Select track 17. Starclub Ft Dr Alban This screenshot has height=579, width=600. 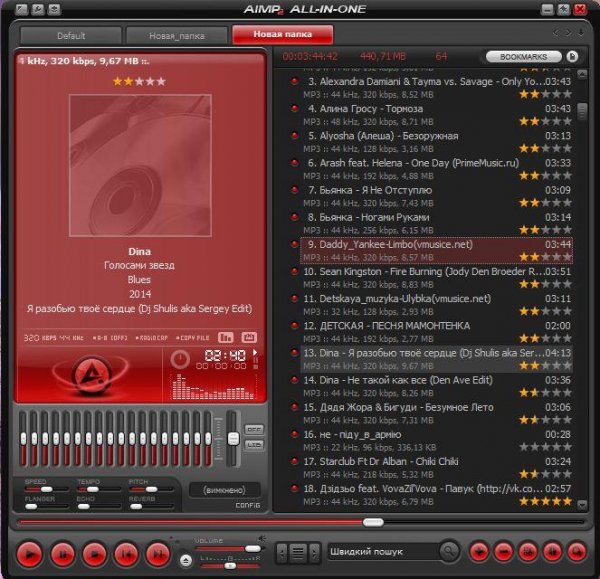[x=437, y=468]
